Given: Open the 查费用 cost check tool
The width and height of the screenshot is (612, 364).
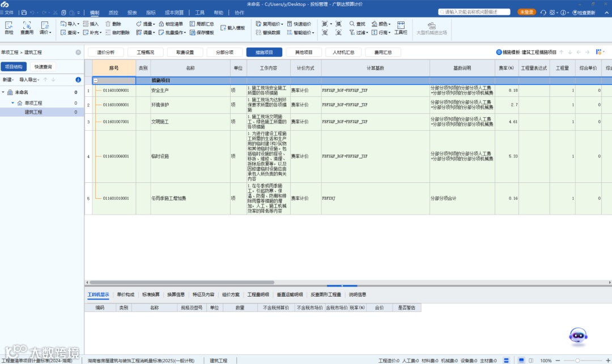Looking at the screenshot, I should (27, 28).
